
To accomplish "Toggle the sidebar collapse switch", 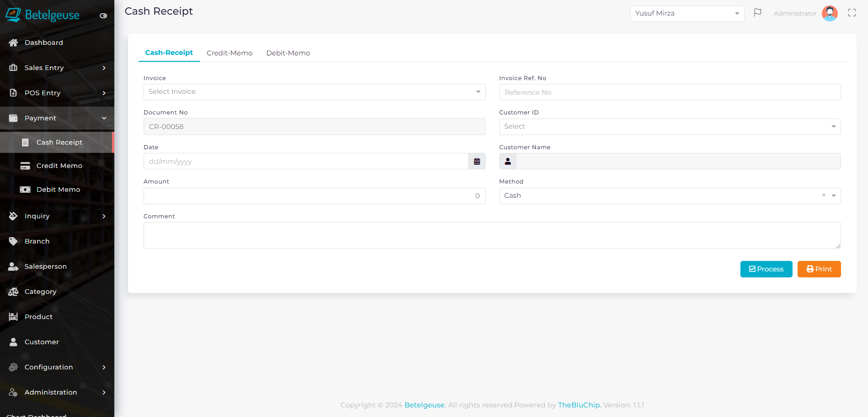I will [103, 16].
